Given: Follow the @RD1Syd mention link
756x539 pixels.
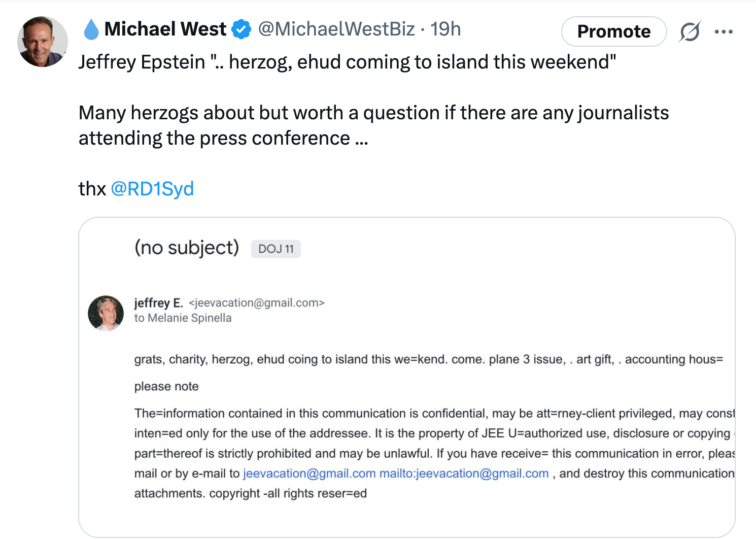Looking at the screenshot, I should click(152, 189).
